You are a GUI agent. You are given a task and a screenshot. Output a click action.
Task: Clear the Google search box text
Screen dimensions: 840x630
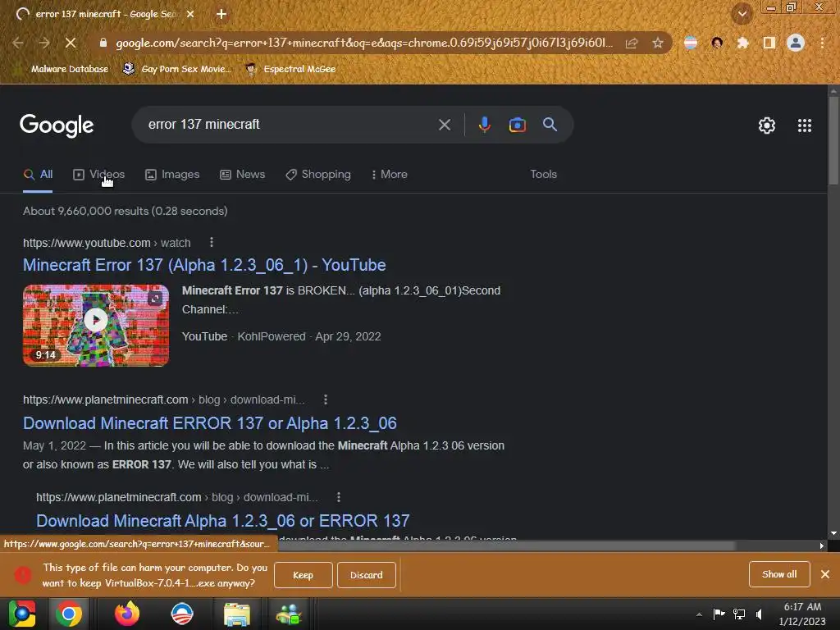pos(444,125)
